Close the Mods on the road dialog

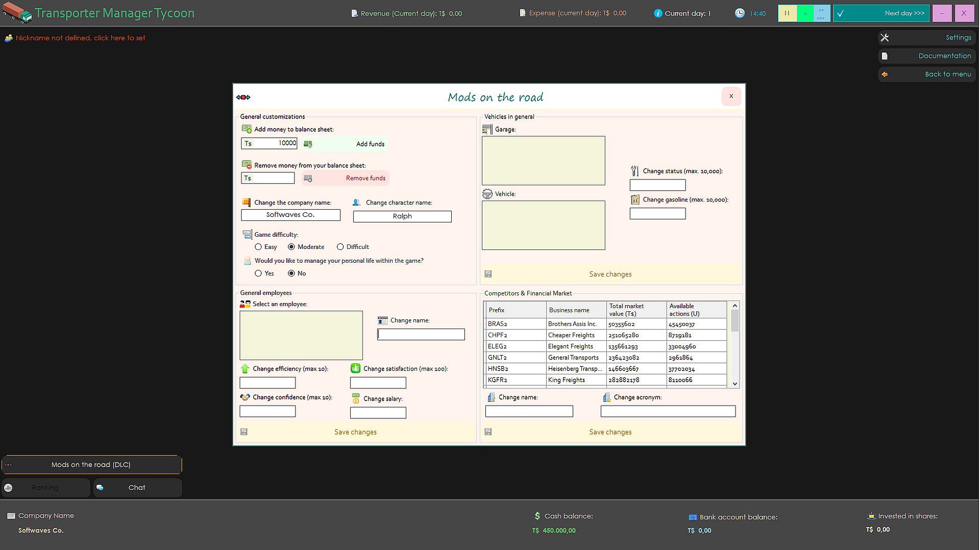[x=731, y=96]
